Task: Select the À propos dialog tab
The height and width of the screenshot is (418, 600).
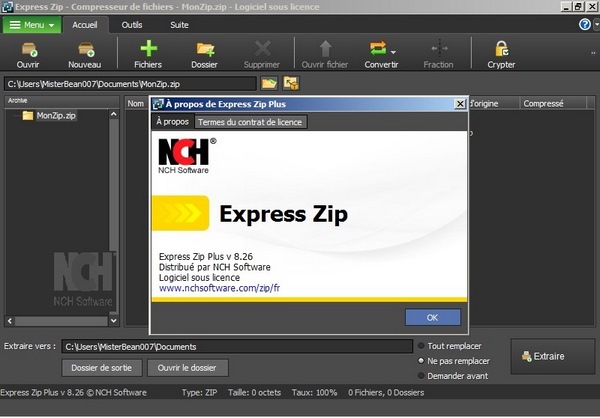Action: (x=173, y=122)
